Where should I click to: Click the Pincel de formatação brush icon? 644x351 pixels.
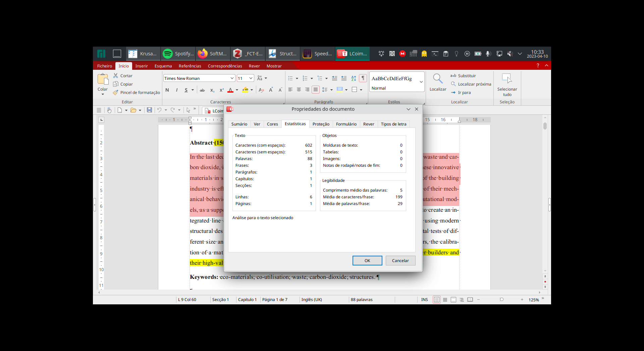pyautogui.click(x=116, y=93)
